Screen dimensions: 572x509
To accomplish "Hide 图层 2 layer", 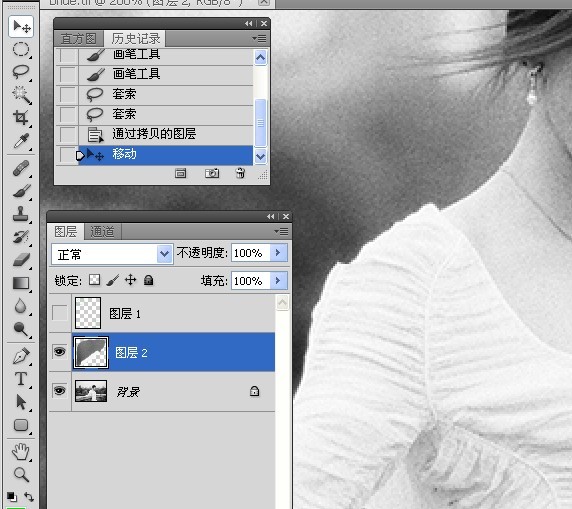I will [60, 352].
